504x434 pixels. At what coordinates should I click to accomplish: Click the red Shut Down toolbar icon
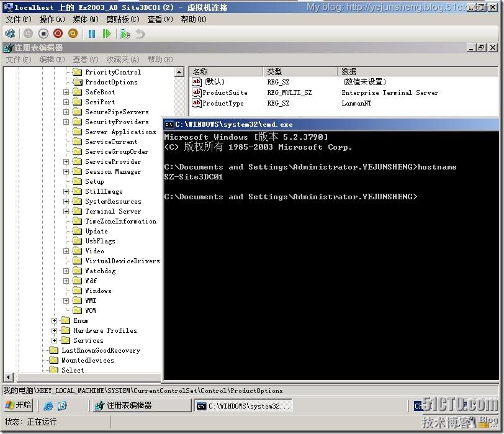click(58, 34)
